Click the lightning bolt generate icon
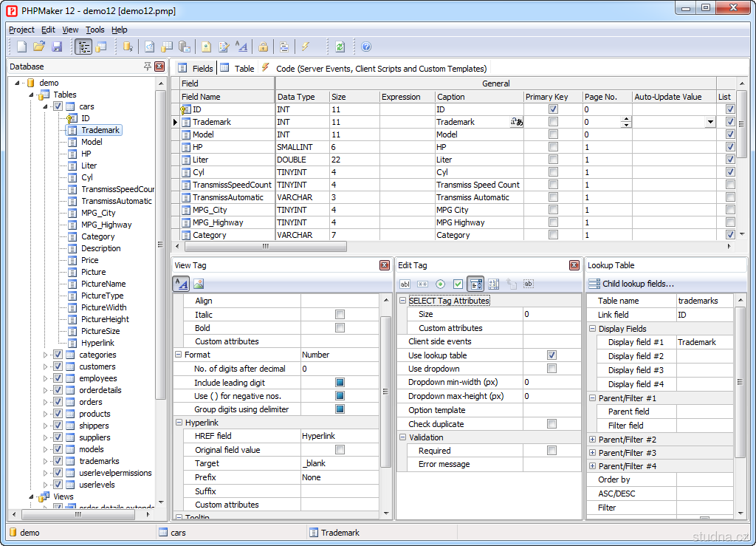Viewport: 756px width, 546px height. click(305, 47)
